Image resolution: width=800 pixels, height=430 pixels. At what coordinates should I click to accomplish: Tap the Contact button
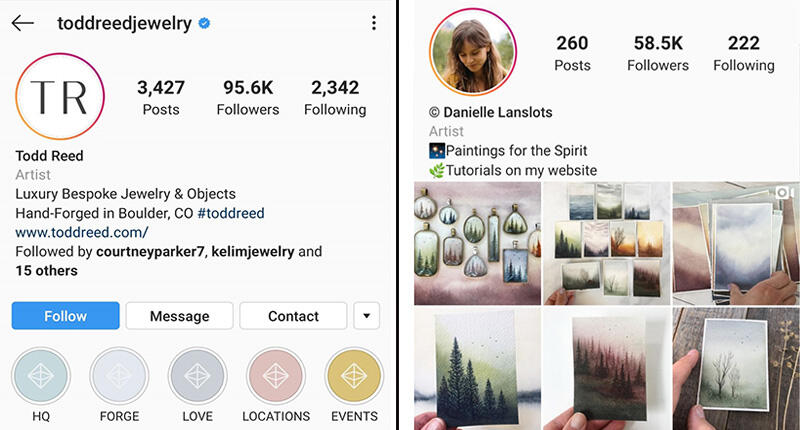click(293, 316)
